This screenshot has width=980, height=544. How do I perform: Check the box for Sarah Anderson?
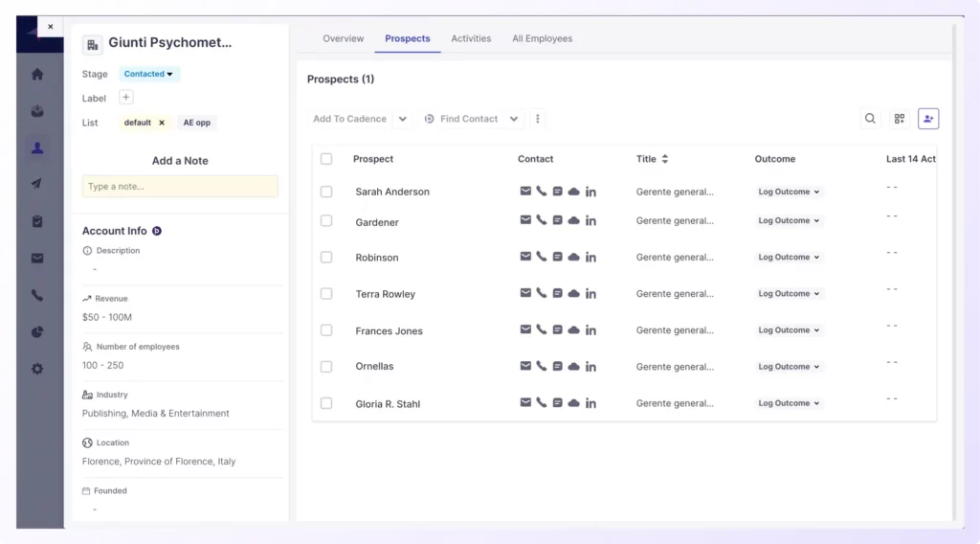coord(326,192)
